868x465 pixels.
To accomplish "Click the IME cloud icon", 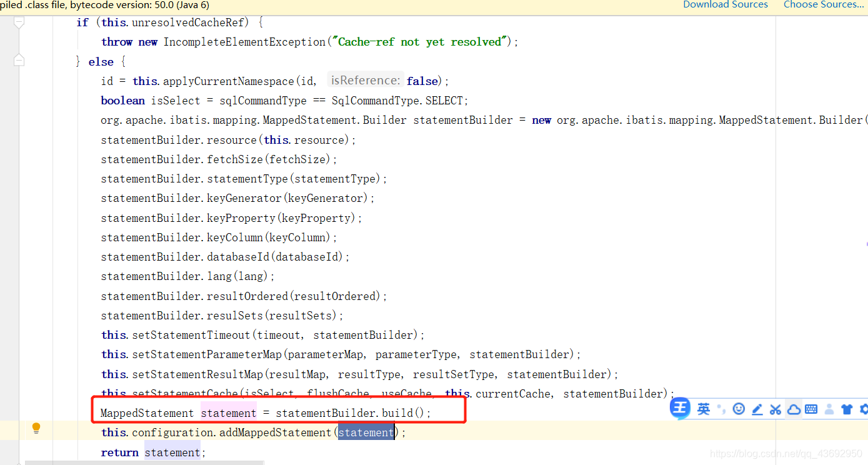I will pyautogui.click(x=794, y=409).
